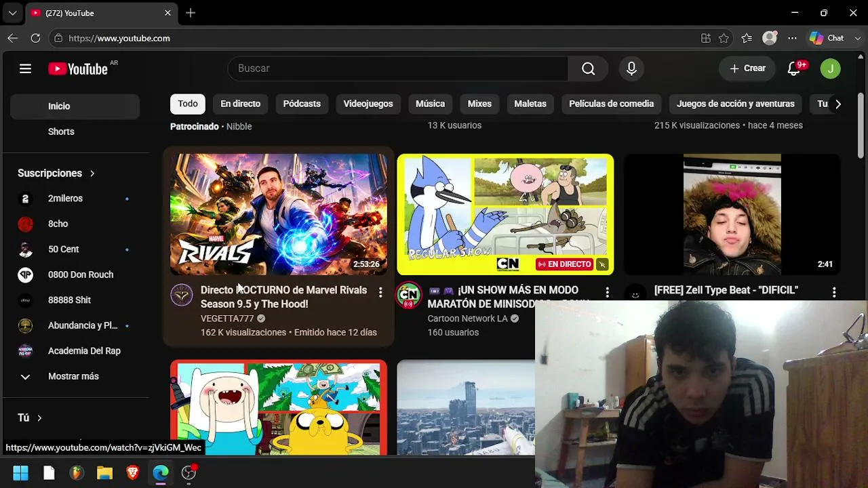Open the Edge browser taskbar icon

[x=161, y=473]
